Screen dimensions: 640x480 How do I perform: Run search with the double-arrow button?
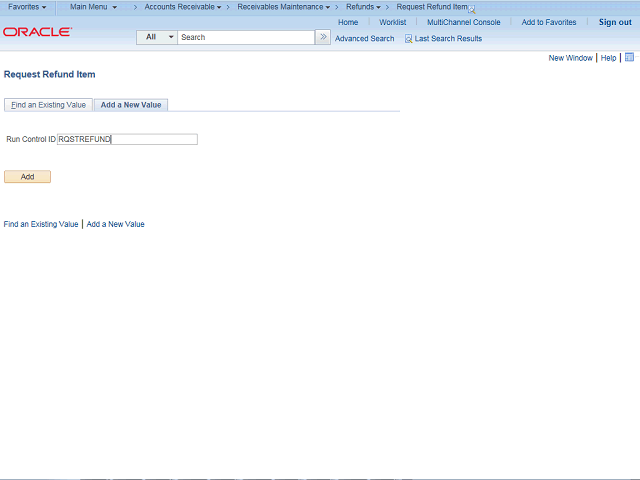[x=323, y=37]
